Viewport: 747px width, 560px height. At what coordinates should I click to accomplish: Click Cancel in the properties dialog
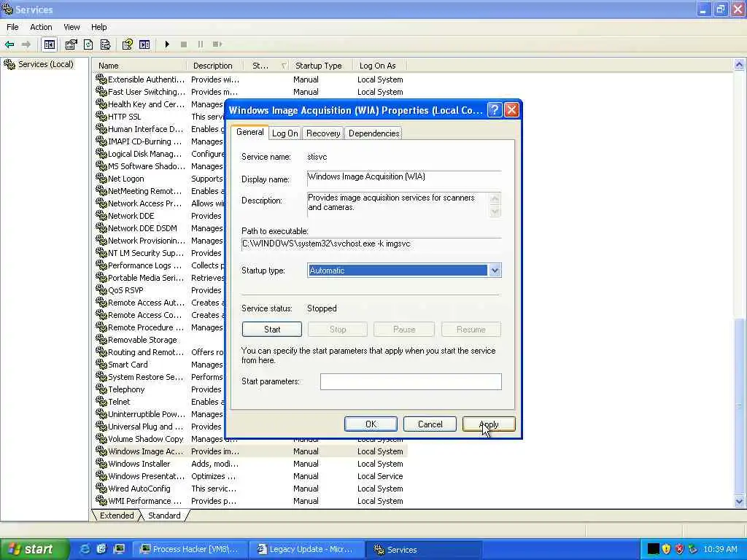[430, 424]
